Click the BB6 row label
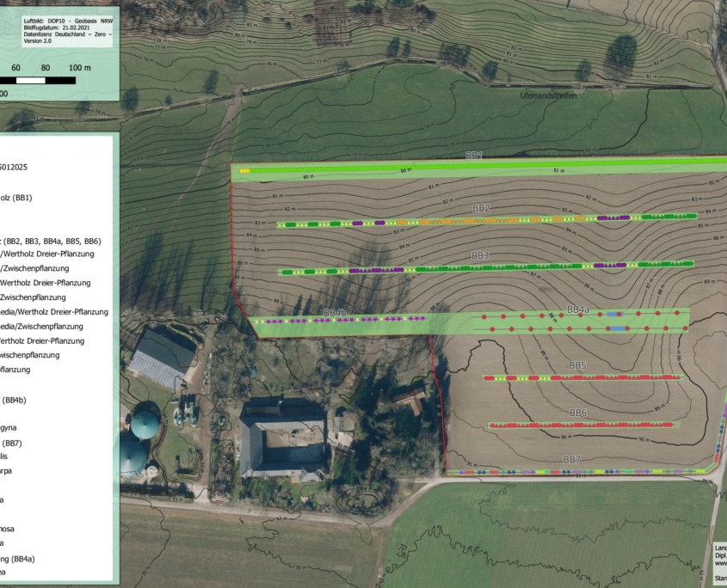The height and width of the screenshot is (588, 727). [x=578, y=413]
